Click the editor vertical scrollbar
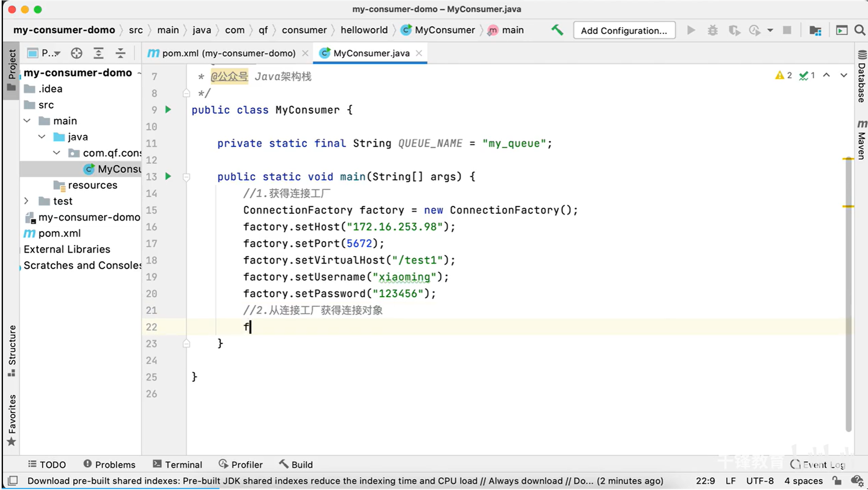This screenshot has width=868, height=490. 848,295
